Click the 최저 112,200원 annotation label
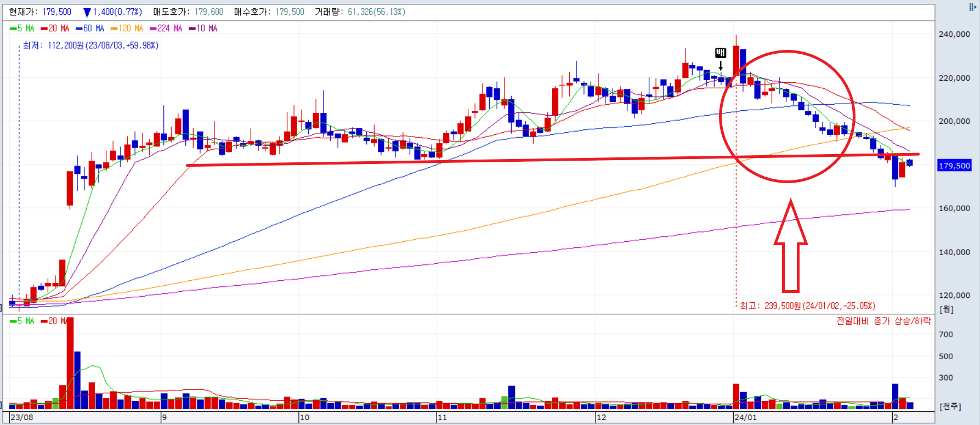The height and width of the screenshot is (425, 980). 90,46
